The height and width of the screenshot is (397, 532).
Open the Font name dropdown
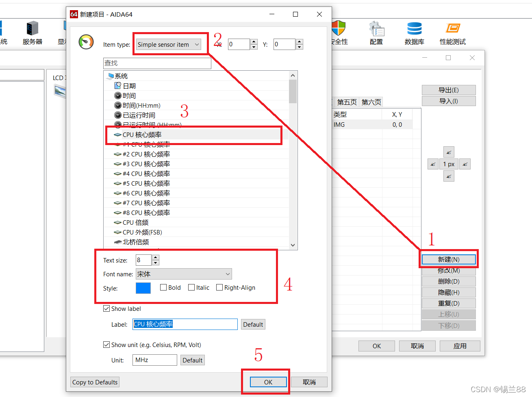184,274
